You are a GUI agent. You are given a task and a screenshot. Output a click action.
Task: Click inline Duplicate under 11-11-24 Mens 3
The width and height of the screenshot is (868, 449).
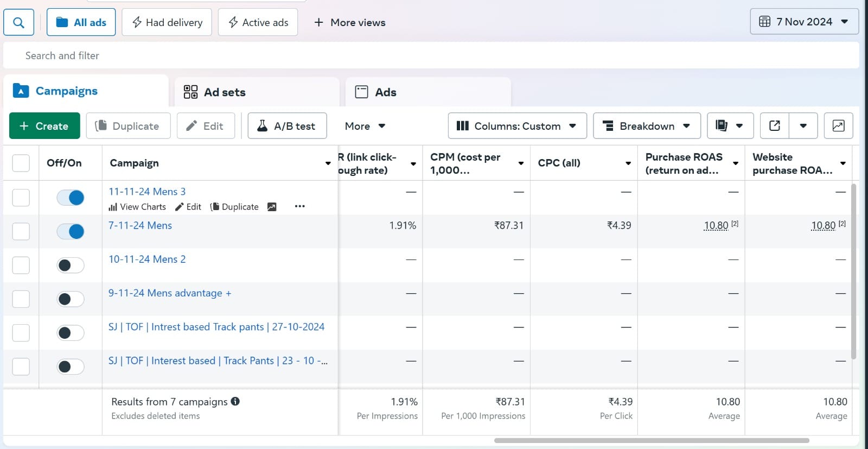pos(234,207)
